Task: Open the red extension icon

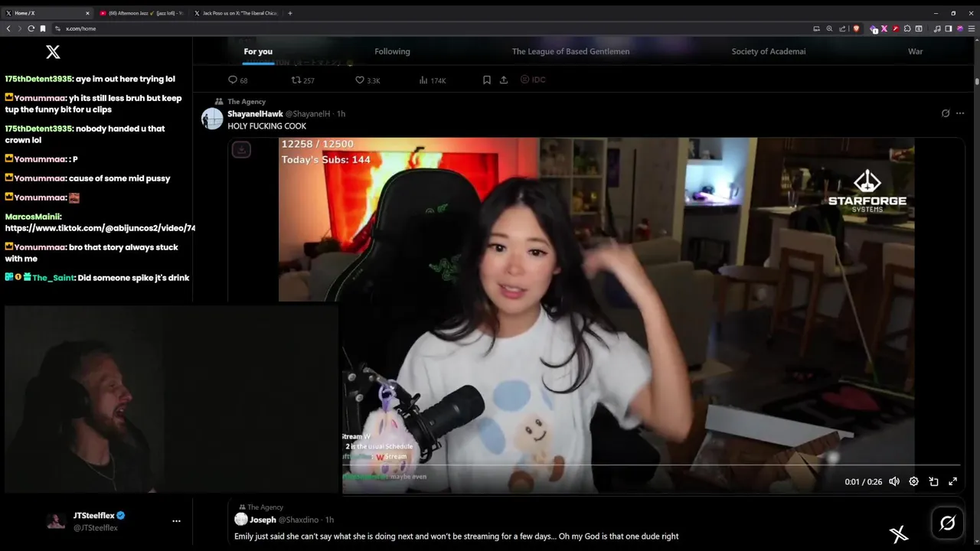Action: click(x=896, y=28)
